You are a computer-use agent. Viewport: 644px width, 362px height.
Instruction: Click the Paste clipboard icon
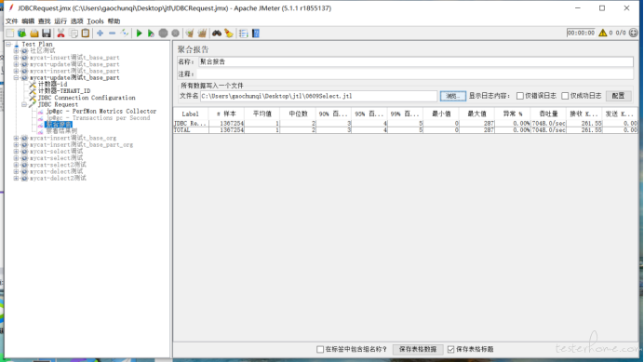pos(86,34)
